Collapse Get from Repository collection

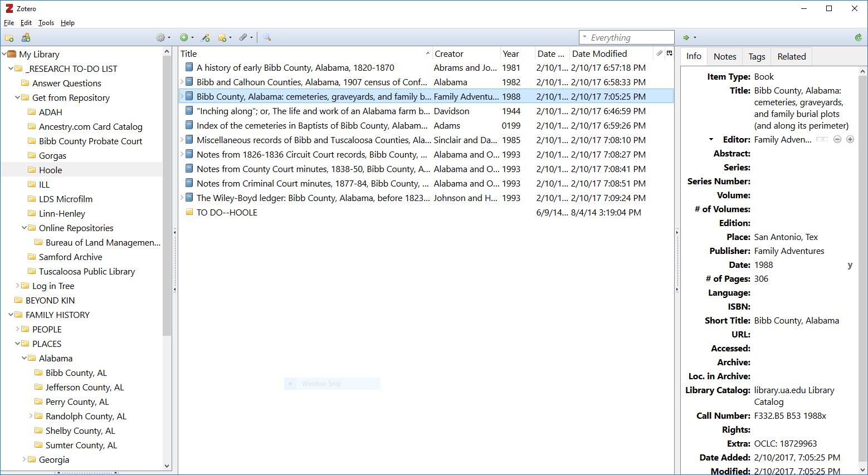tap(18, 97)
